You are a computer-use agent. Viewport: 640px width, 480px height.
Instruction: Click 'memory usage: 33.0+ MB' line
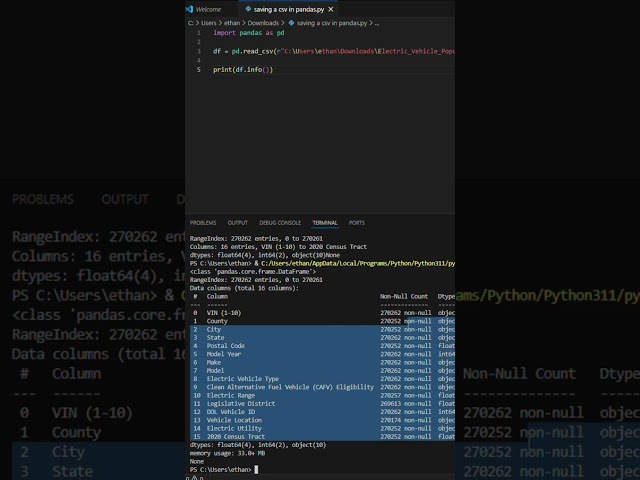click(227, 453)
